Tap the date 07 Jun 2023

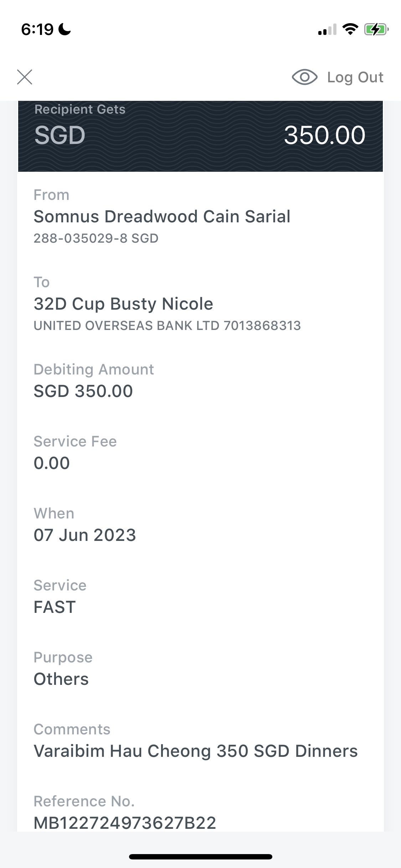(x=85, y=535)
